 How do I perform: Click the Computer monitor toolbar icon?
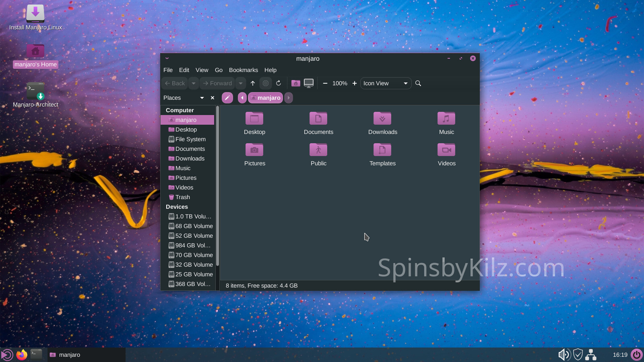(x=309, y=83)
